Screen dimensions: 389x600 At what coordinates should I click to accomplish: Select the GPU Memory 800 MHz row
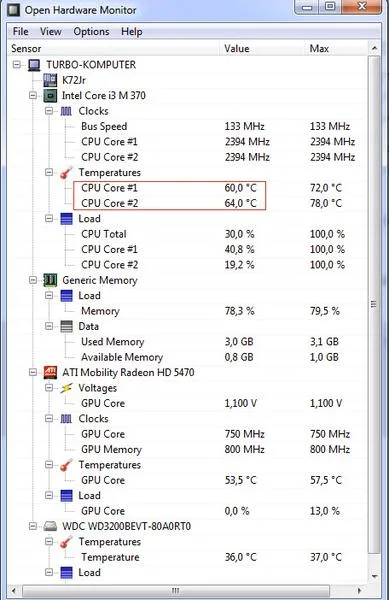click(x=187, y=449)
